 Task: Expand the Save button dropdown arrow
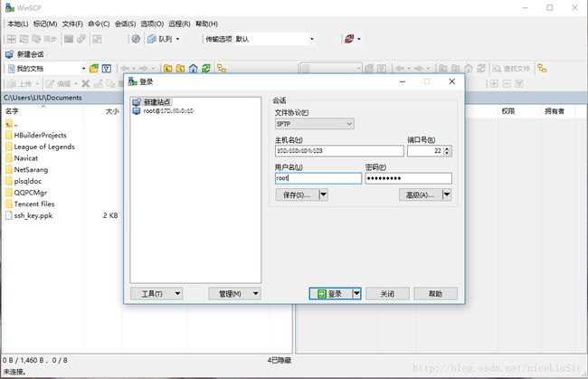(x=323, y=195)
